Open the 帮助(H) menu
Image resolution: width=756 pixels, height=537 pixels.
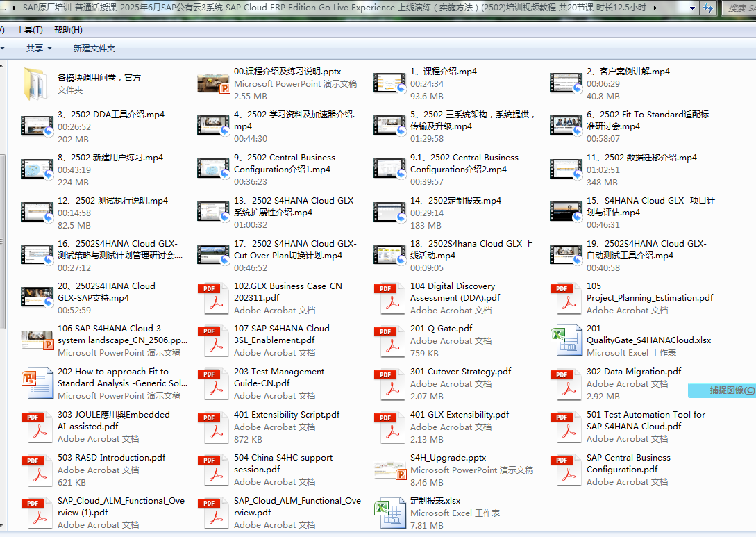coord(67,30)
